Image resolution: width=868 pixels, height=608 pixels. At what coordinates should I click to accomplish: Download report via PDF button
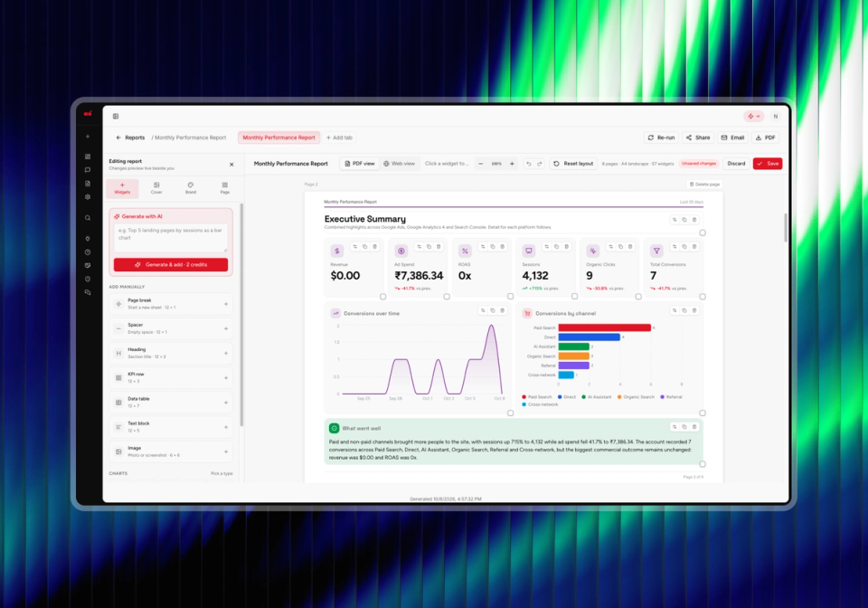[x=766, y=138]
